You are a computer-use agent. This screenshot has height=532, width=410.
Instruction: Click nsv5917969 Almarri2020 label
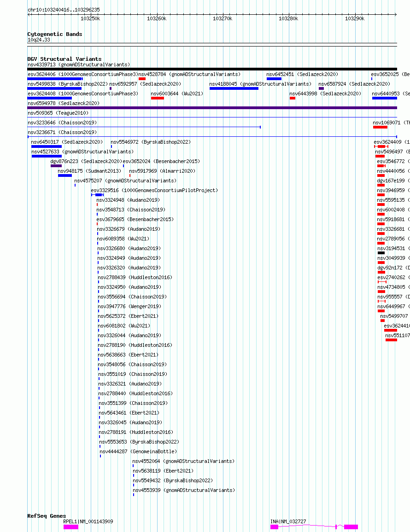coord(162,171)
